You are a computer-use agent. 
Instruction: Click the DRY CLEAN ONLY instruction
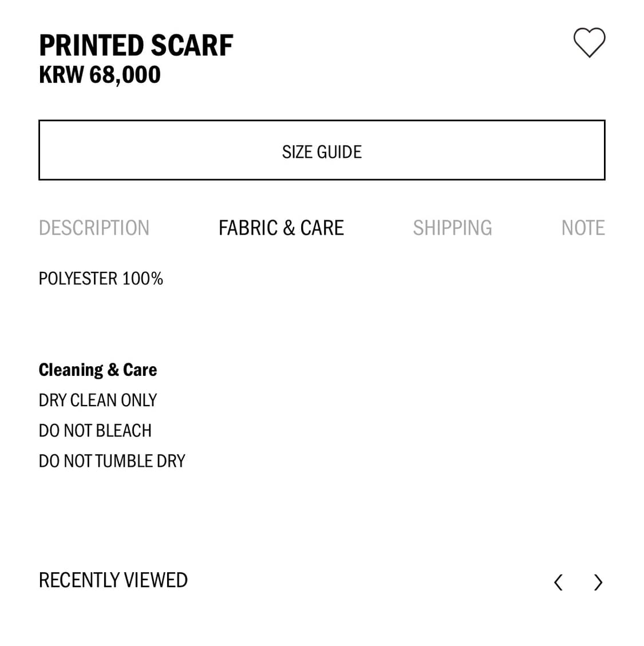pyautogui.click(x=97, y=400)
